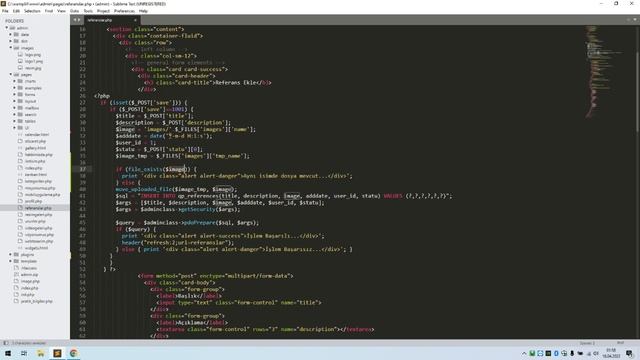Open logo1.png in the sidebar
The height and width of the screenshot is (360, 640).
pyautogui.click(x=33, y=61)
